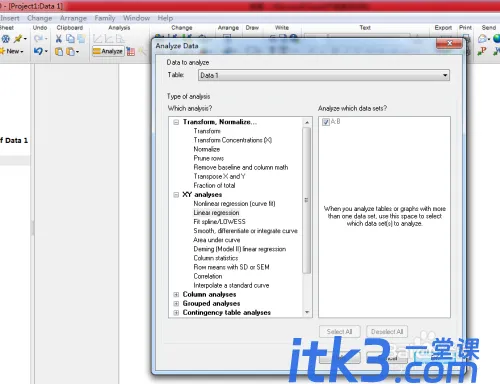The width and height of the screenshot is (500, 384).
Task: Collapse the Transform, Normalize tree section
Action: point(176,122)
